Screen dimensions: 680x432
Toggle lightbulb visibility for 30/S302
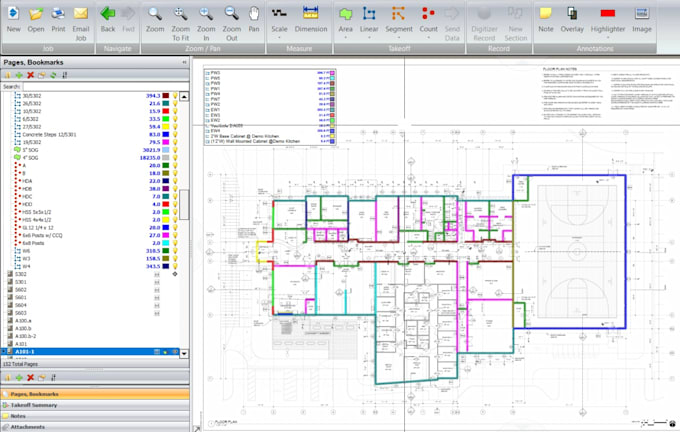click(x=175, y=95)
